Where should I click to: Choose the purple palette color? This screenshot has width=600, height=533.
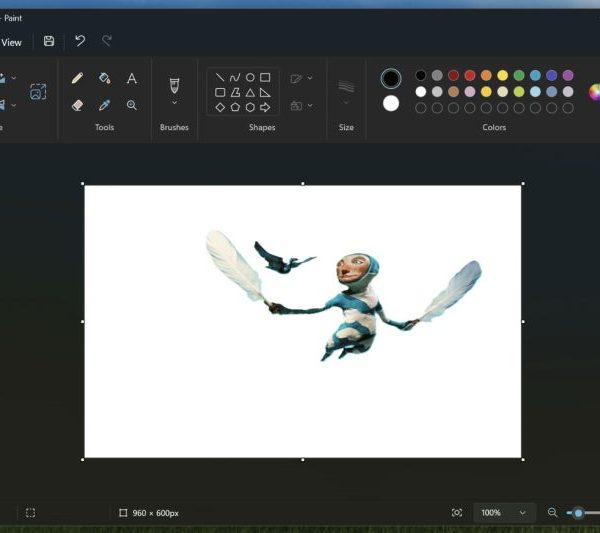pyautogui.click(x=568, y=75)
